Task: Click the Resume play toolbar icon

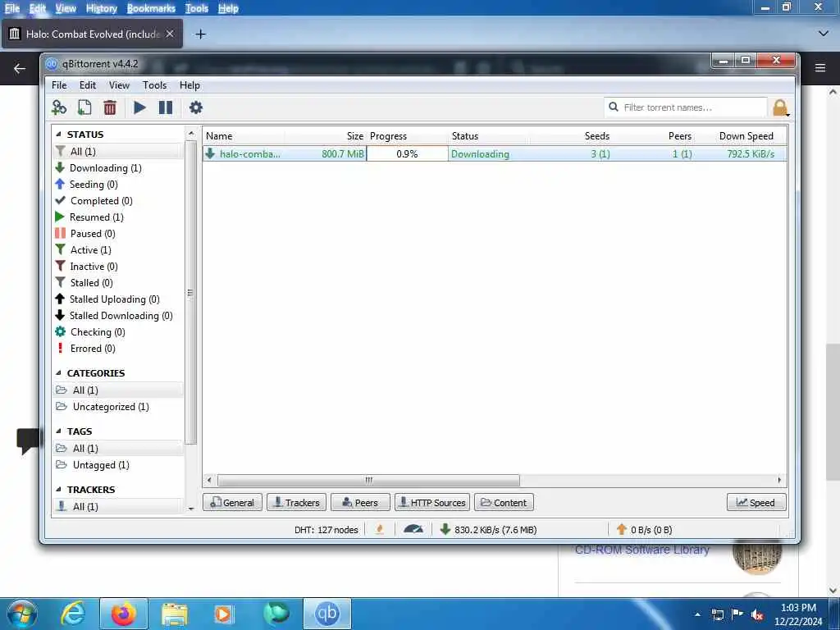Action: (139, 107)
